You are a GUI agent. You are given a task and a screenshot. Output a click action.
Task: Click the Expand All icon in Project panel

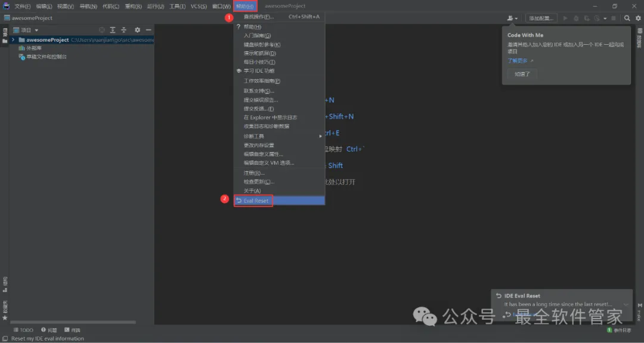pyautogui.click(x=113, y=30)
